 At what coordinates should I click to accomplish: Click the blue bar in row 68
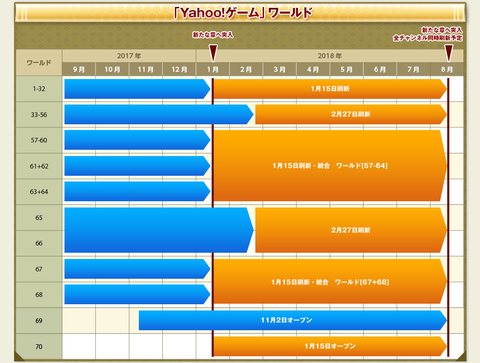tap(137, 294)
